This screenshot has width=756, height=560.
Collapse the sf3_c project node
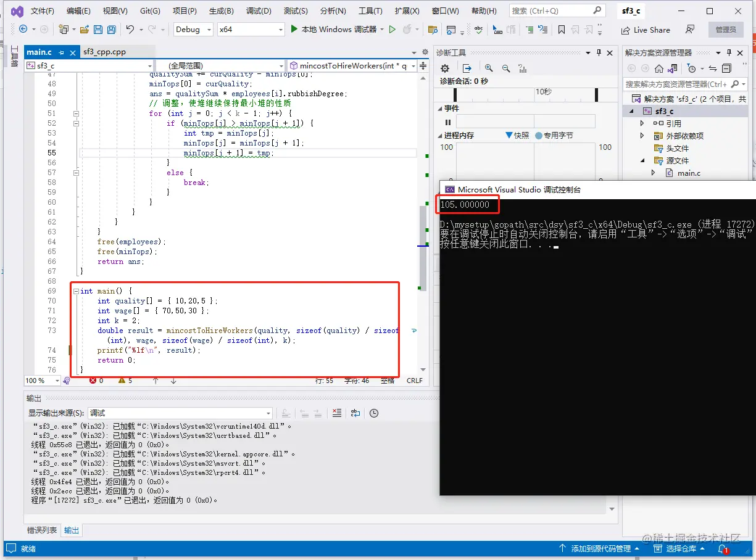(x=632, y=111)
